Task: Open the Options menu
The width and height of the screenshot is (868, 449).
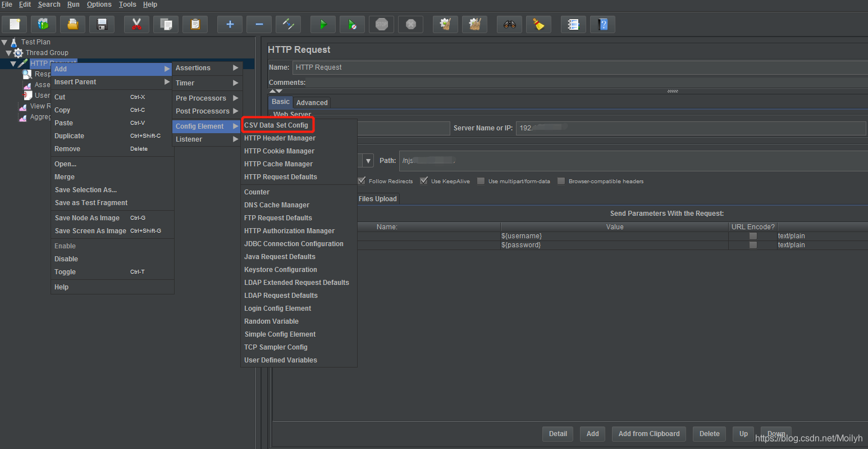Action: (99, 4)
